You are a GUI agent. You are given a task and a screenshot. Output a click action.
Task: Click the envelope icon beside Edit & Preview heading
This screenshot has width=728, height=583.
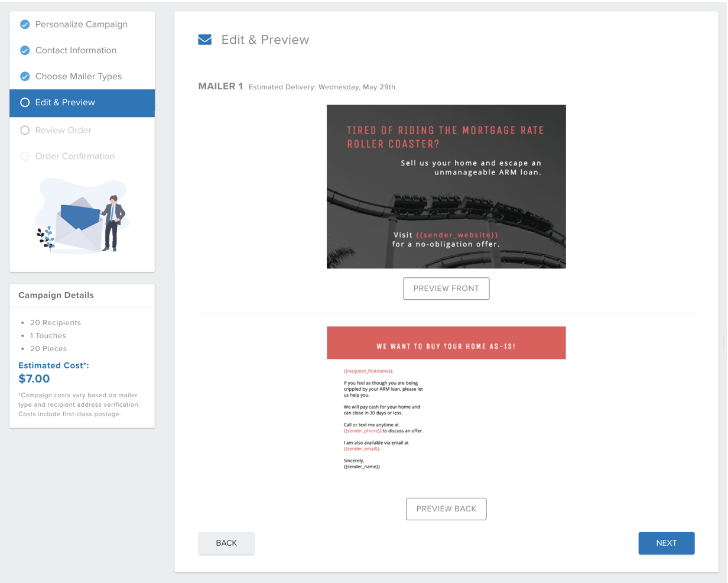click(205, 40)
